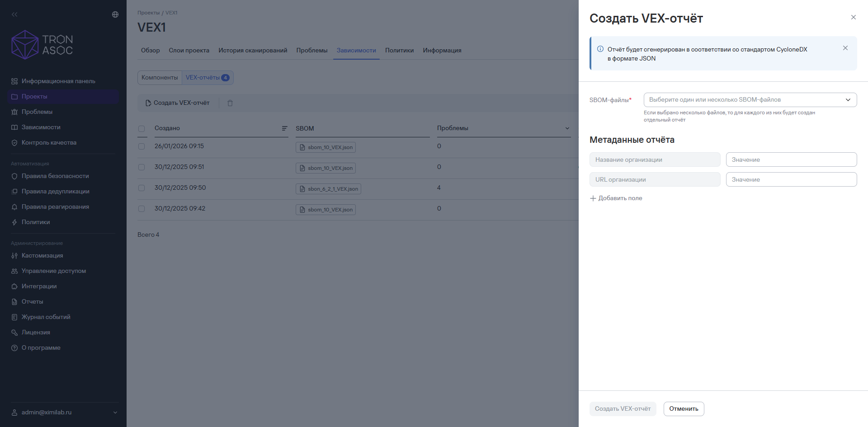Image resolution: width=868 pixels, height=427 pixels.
Task: Open the language globe icon
Action: [115, 14]
